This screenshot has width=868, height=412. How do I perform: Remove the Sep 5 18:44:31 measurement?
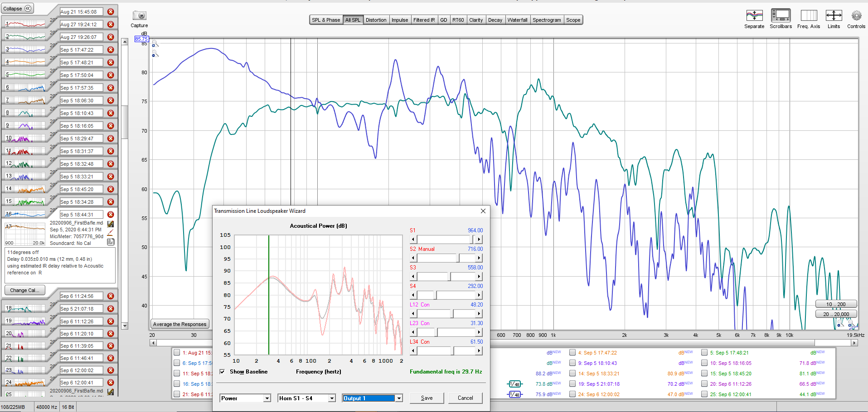click(111, 215)
